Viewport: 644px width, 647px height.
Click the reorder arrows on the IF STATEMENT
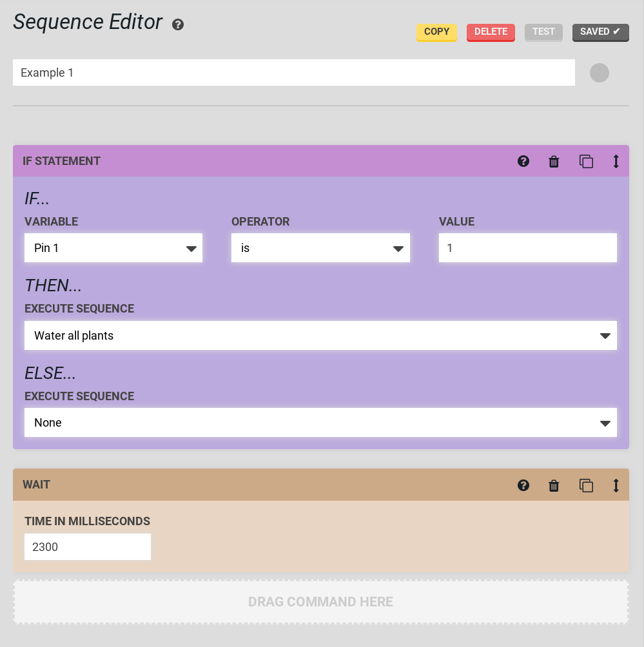tap(616, 161)
